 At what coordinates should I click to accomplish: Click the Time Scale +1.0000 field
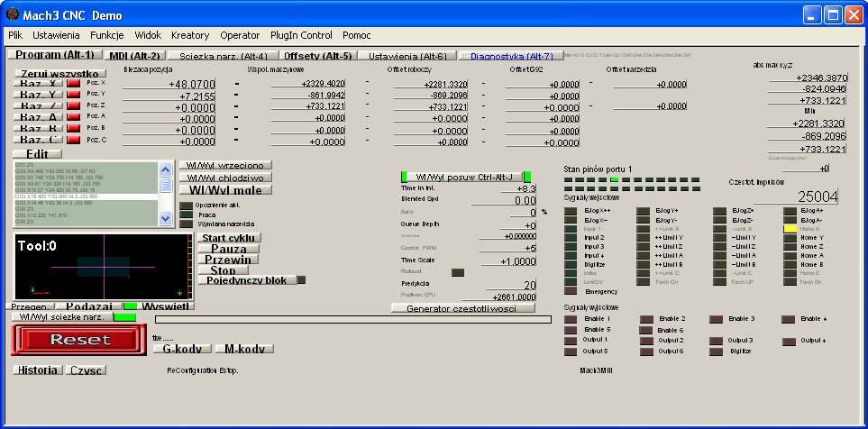tap(508, 261)
